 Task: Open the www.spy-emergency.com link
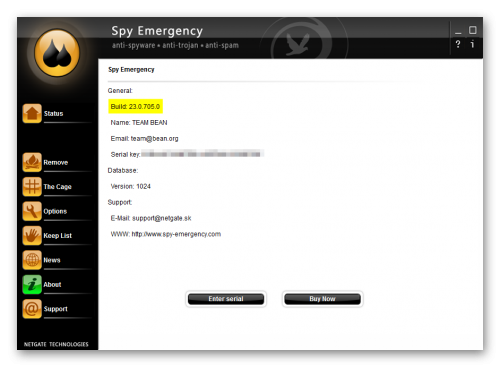pos(176,234)
